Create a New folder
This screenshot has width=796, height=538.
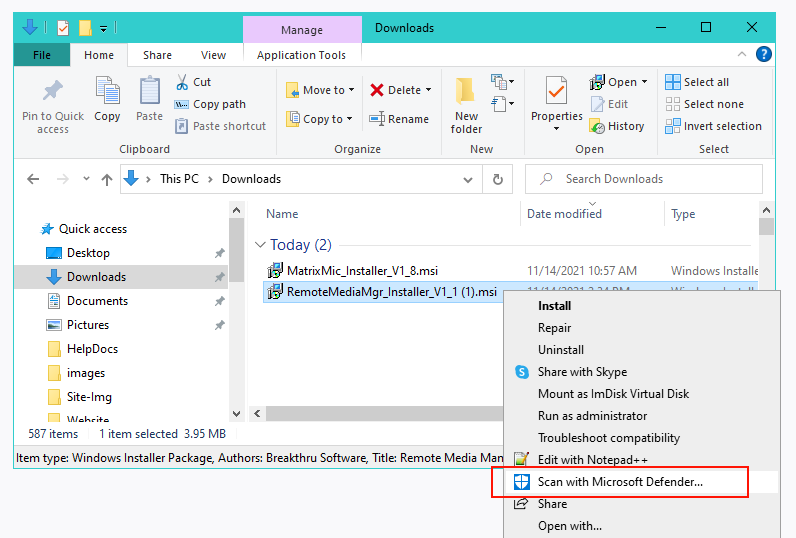(x=466, y=106)
